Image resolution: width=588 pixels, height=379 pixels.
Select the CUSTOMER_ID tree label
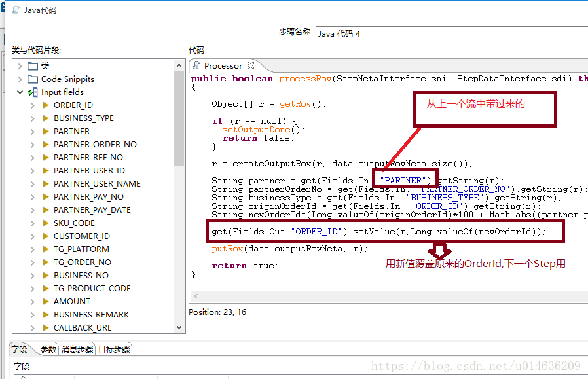pos(82,236)
